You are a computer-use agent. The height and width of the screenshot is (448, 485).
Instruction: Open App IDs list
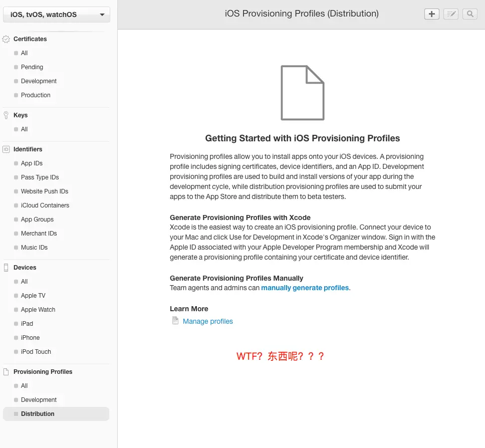32,163
